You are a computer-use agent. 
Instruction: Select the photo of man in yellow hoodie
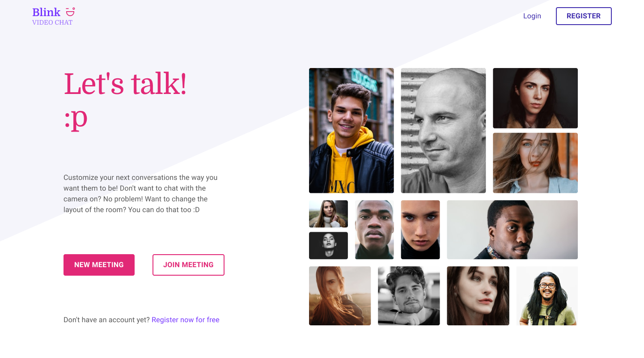point(352,131)
